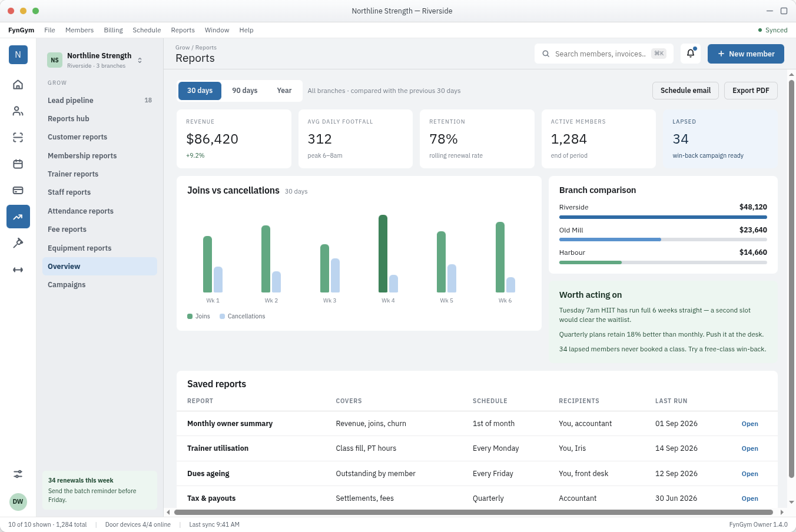Open the FynGym app menu
Image resolution: width=796 pixels, height=532 pixels.
click(x=21, y=30)
